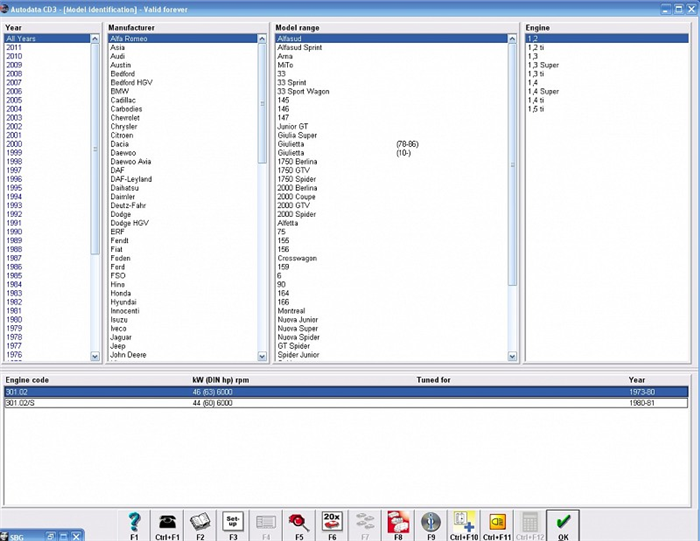Image resolution: width=700 pixels, height=541 pixels.
Task: Click the Manufacturer list scrollbar thumb
Action: (x=262, y=104)
